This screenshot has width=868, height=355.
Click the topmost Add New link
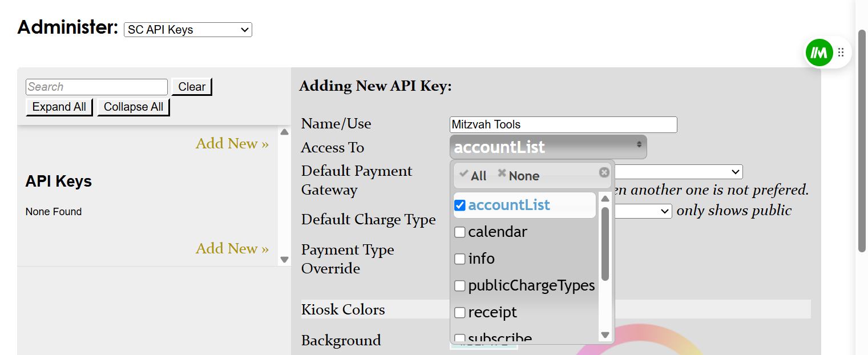tap(232, 144)
